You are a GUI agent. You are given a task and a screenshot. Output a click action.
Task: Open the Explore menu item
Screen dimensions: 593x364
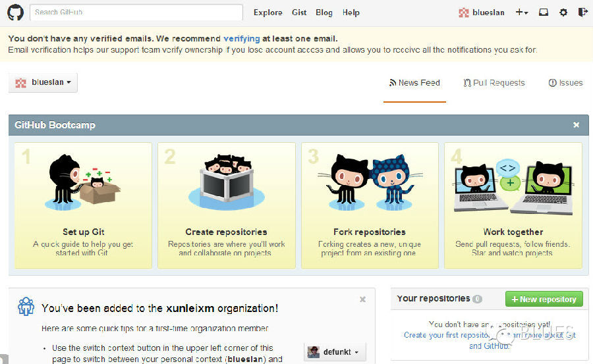point(268,13)
